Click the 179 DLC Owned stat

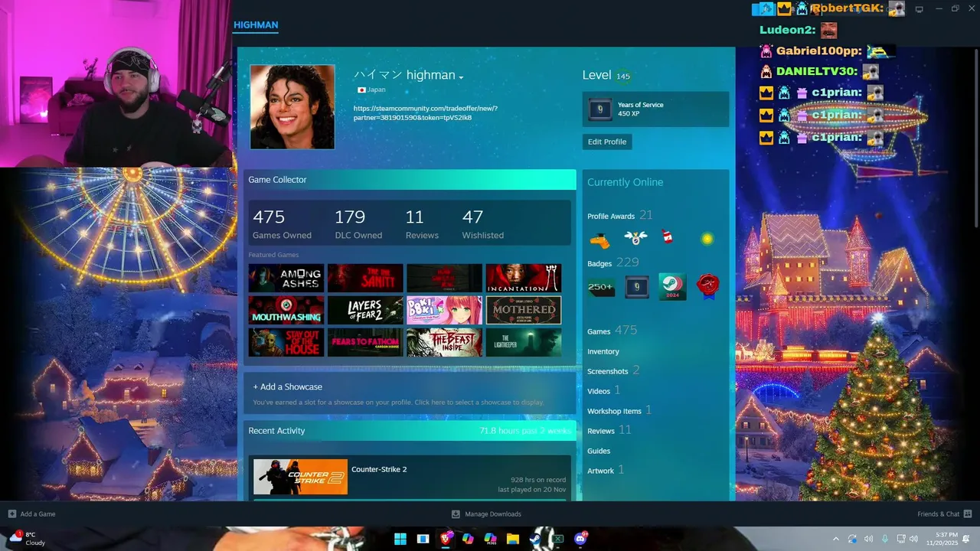pos(358,224)
